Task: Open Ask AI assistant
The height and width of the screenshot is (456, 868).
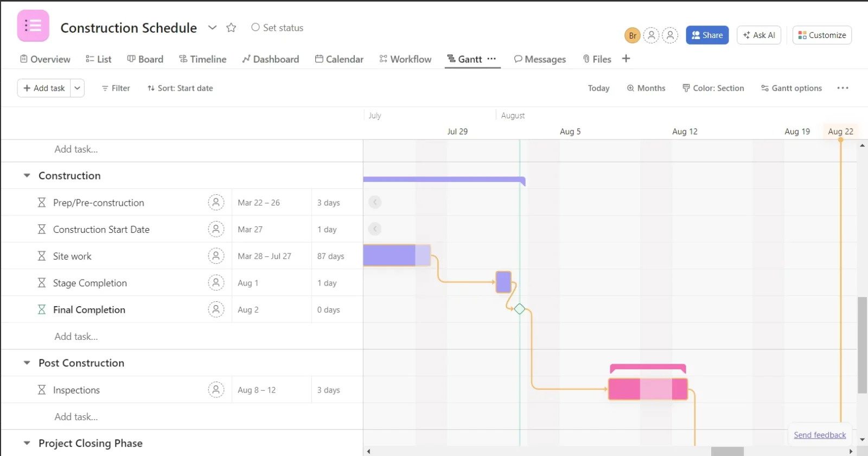Action: point(759,35)
